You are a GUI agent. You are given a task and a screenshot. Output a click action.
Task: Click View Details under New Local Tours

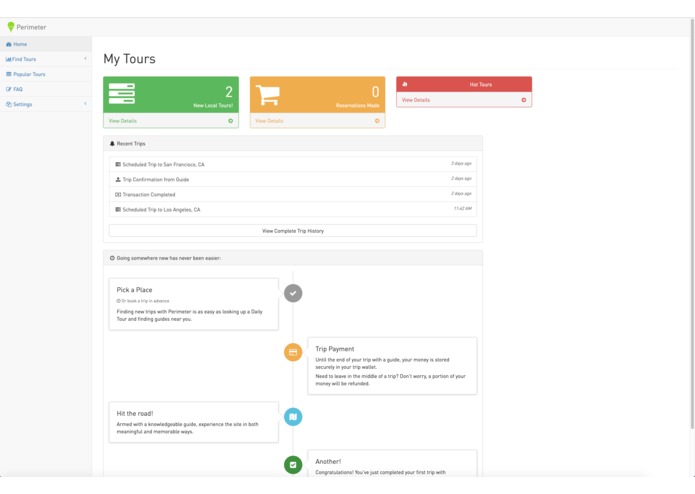click(123, 121)
